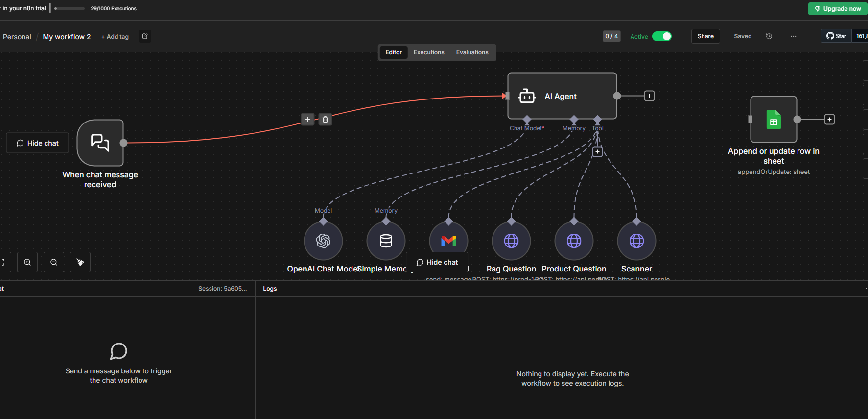Image resolution: width=868 pixels, height=419 pixels.
Task: Click the chat bubble icon in chat panel
Action: tap(118, 351)
